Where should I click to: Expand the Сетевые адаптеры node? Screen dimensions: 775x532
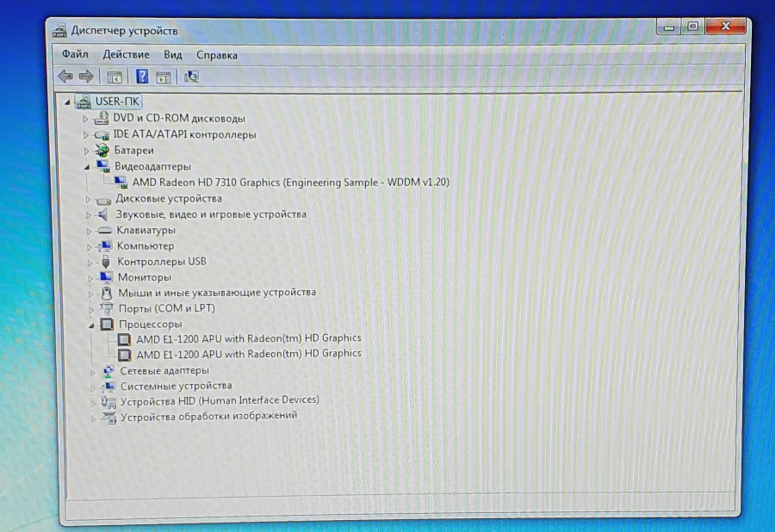92,372
